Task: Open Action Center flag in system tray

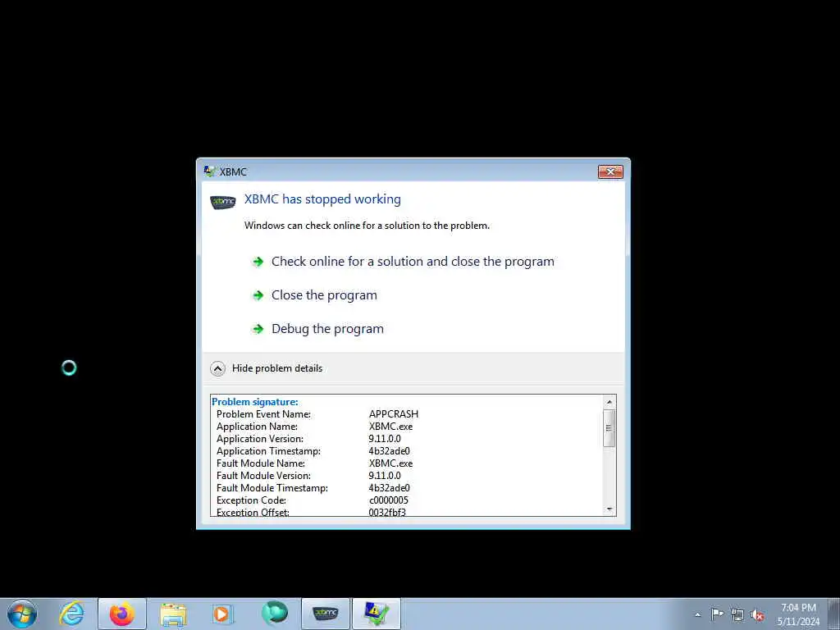Action: click(x=717, y=614)
